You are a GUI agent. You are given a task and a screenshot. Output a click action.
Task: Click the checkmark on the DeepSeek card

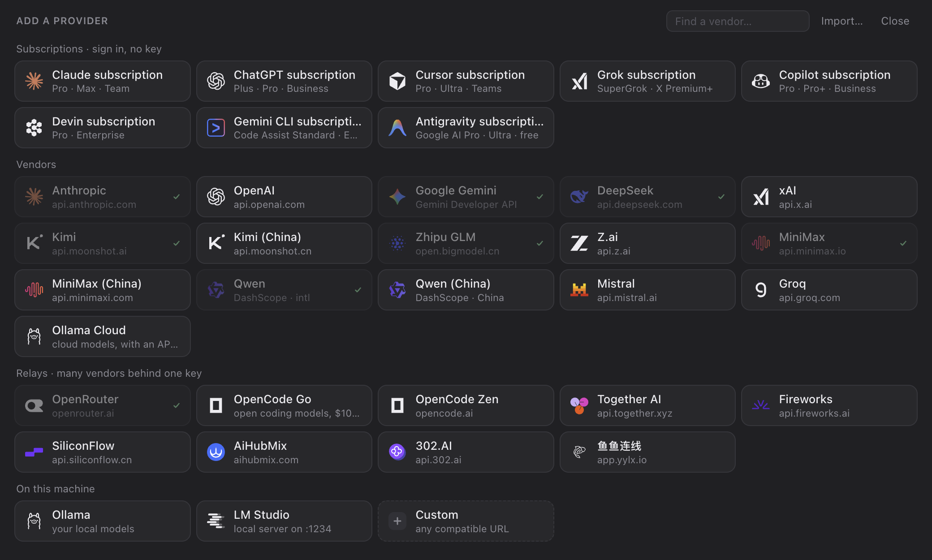721,197
